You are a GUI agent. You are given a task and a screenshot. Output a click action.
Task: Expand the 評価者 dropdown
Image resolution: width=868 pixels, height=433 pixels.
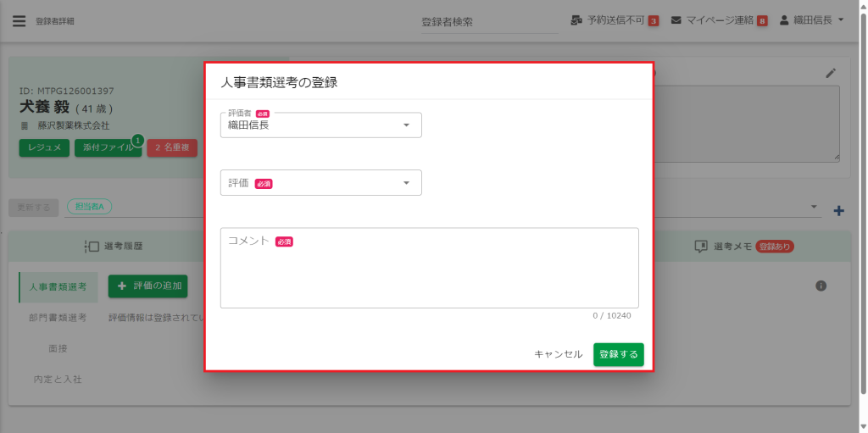[320, 125]
